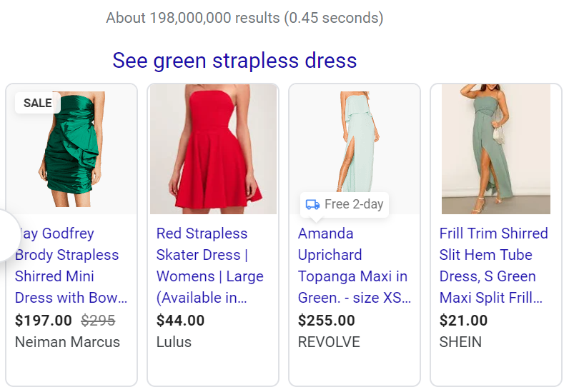Image resolution: width=569 pixels, height=392 pixels.
Task: Open the Brody Strapless Shirred Mini Dress title
Action: pos(71,266)
